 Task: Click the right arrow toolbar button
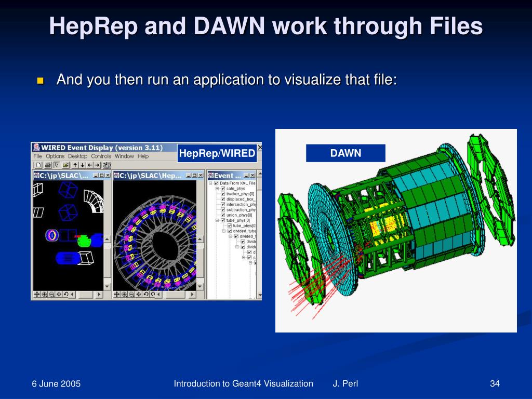pos(97,165)
